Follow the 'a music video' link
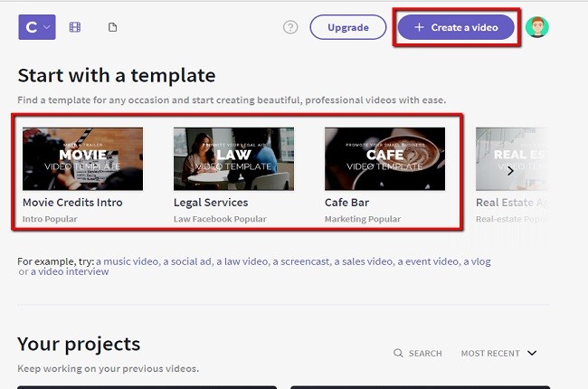The width and height of the screenshot is (588, 389). tap(128, 261)
